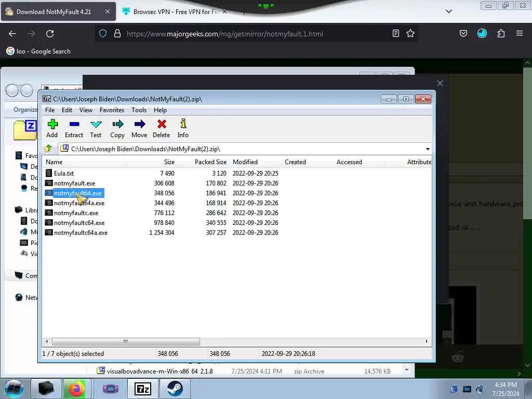The height and width of the screenshot is (399, 532).
Task: Open the Favorites menu
Action: click(112, 110)
